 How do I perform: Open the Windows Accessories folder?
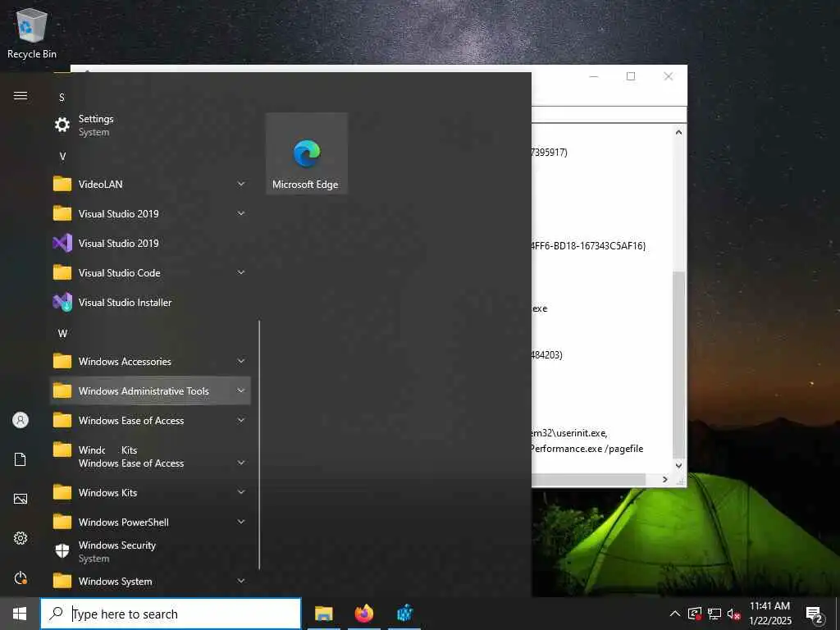(x=150, y=362)
